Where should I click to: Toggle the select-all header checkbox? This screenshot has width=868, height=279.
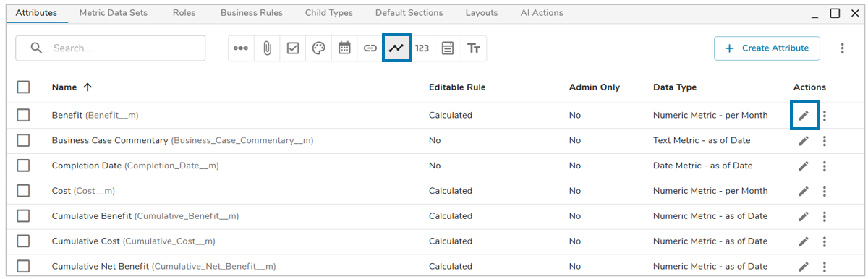coord(23,87)
